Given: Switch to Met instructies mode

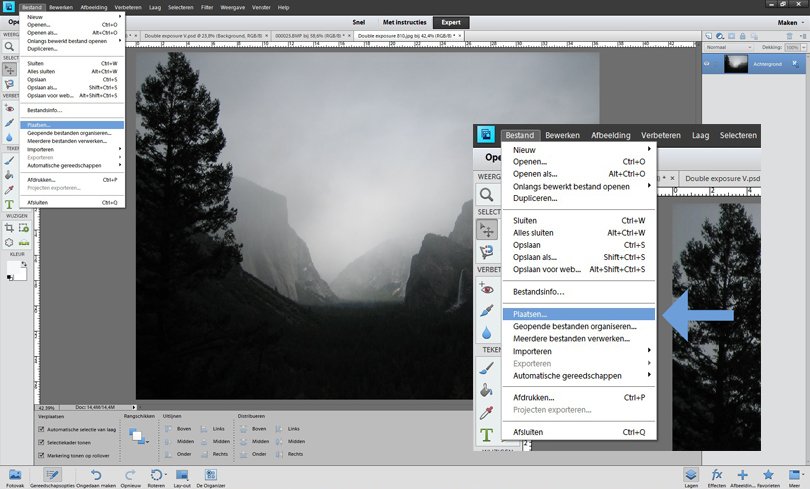Looking at the screenshot, I should [404, 22].
